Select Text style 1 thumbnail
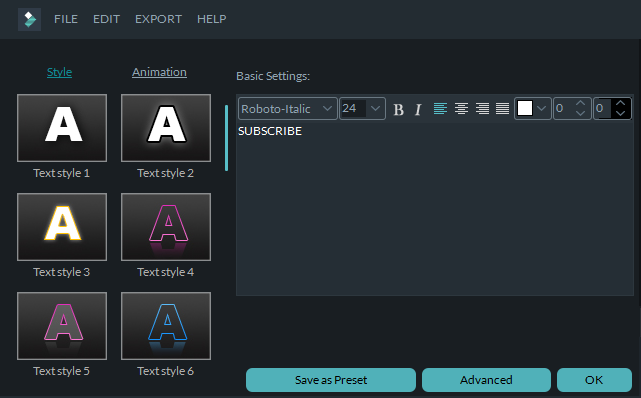 coord(62,128)
